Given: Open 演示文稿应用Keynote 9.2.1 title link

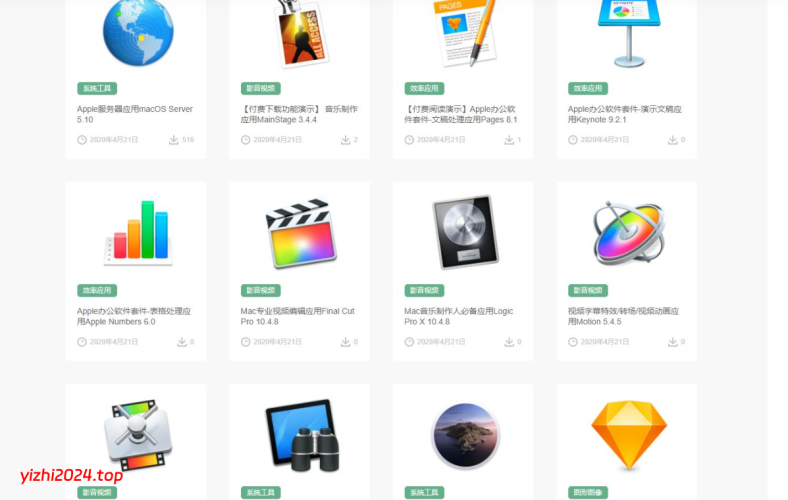Looking at the screenshot, I should pyautogui.click(x=625, y=114).
